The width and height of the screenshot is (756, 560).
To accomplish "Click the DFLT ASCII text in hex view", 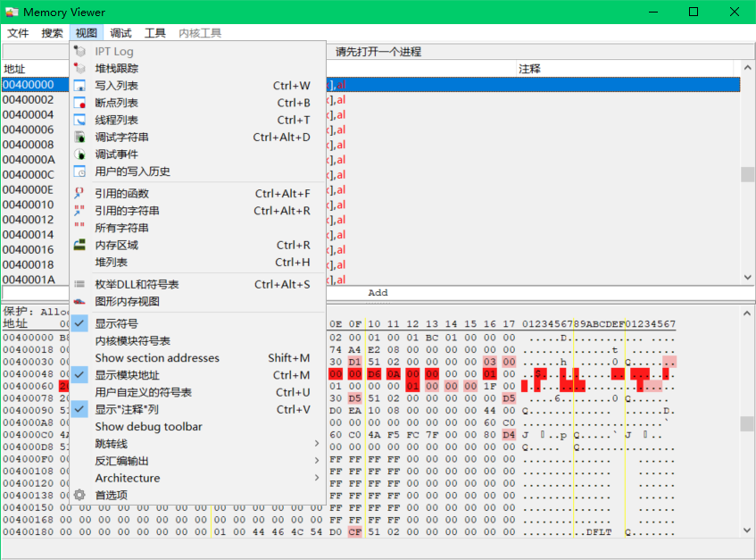I will point(599,531).
